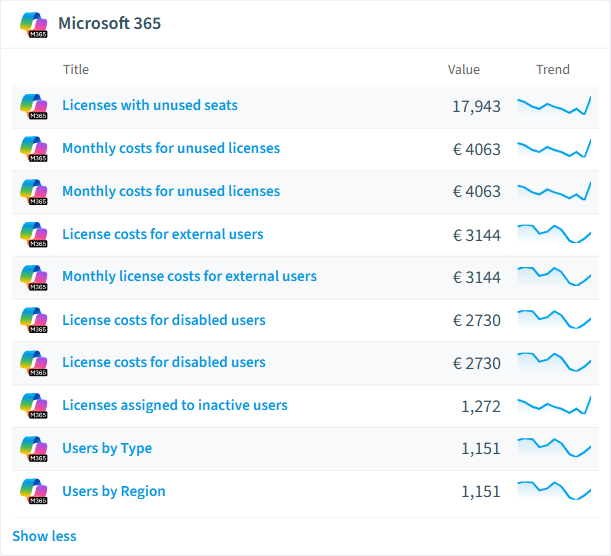Click the trend sparkline for License costs for external users
The image size is (611, 556).
[x=554, y=234]
